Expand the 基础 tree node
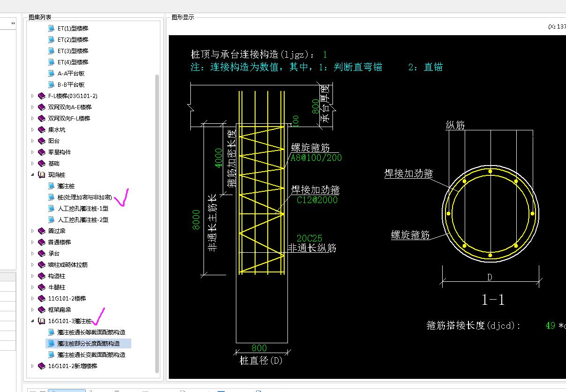566x392 pixels. point(32,163)
